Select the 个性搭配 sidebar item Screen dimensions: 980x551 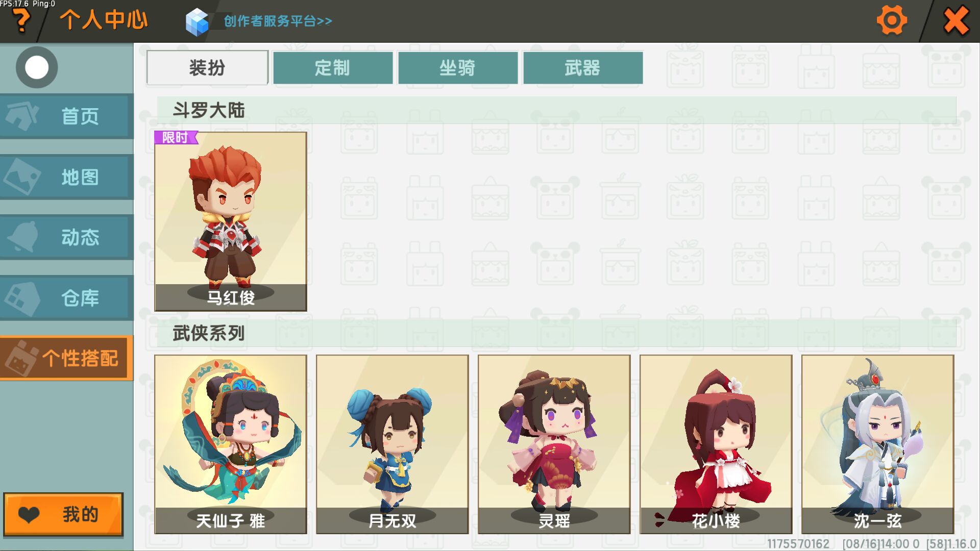pos(66,358)
